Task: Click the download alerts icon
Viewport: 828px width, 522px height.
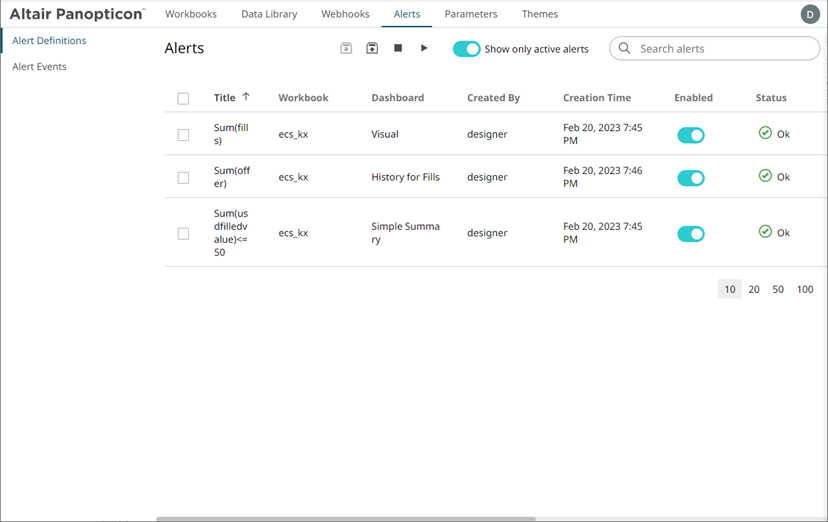Action: (x=346, y=48)
